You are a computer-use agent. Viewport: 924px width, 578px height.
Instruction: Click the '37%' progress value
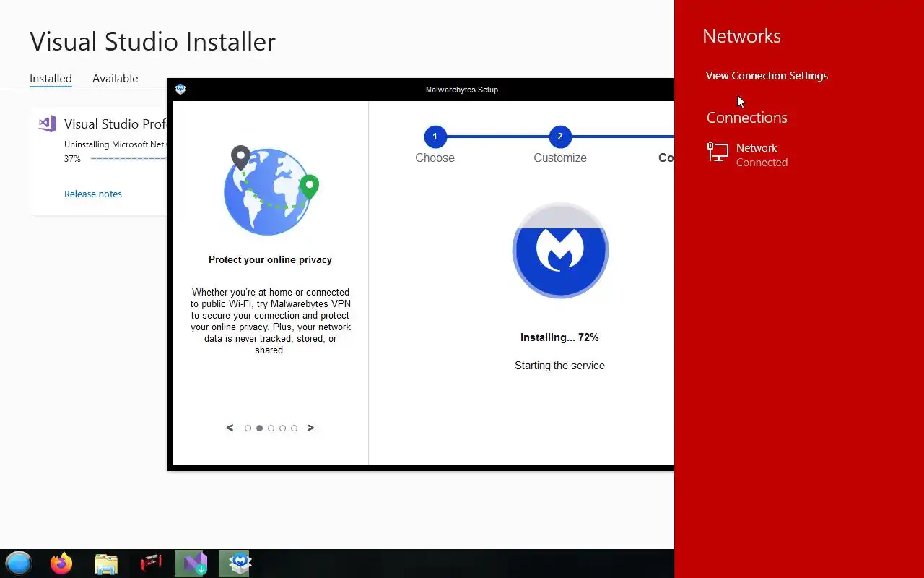(72, 159)
